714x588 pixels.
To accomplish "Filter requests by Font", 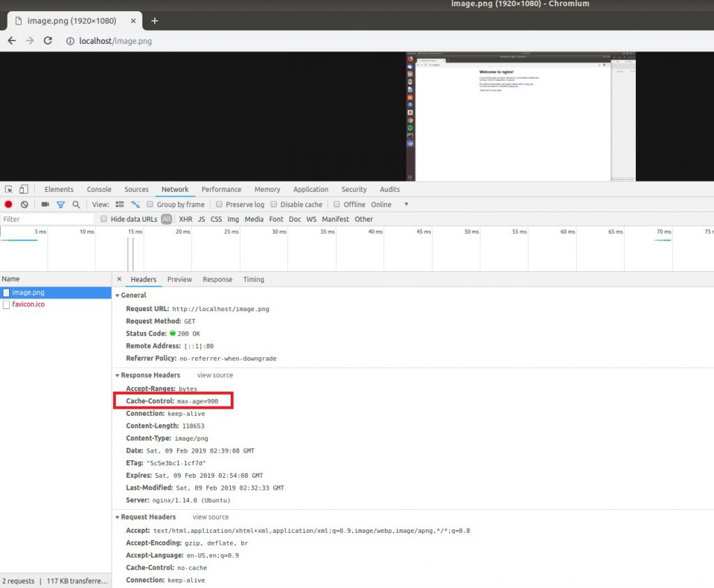I will [276, 219].
